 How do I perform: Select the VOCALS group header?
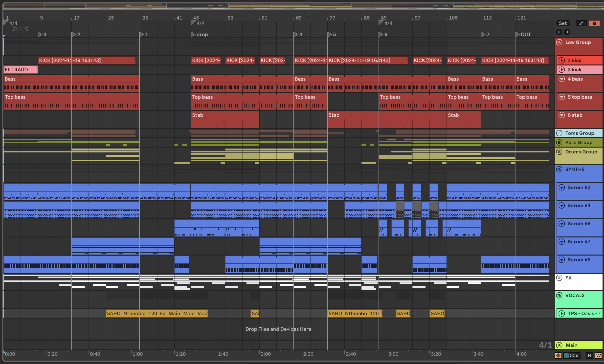pyautogui.click(x=575, y=295)
